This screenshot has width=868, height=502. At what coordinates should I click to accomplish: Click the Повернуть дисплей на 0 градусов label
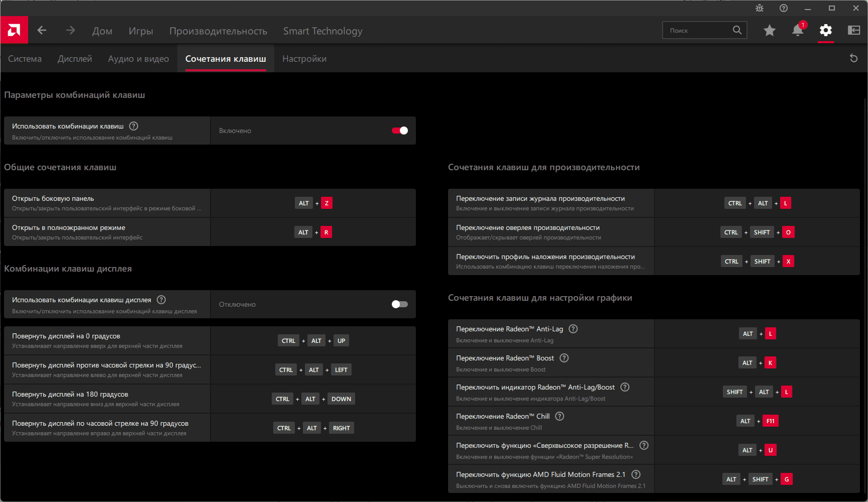click(66, 336)
